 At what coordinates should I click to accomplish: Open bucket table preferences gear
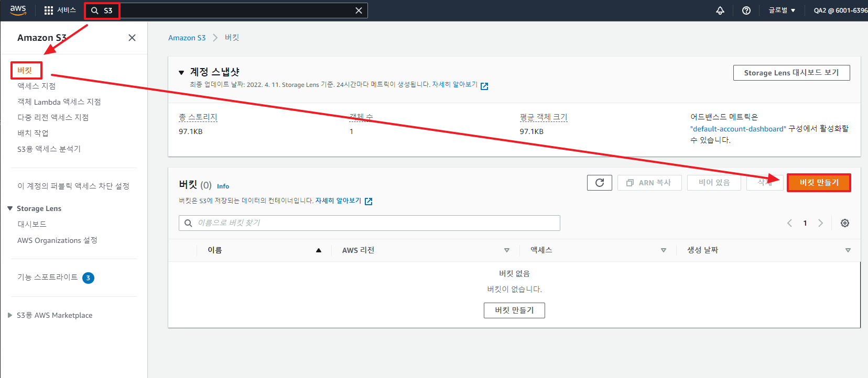pos(845,223)
